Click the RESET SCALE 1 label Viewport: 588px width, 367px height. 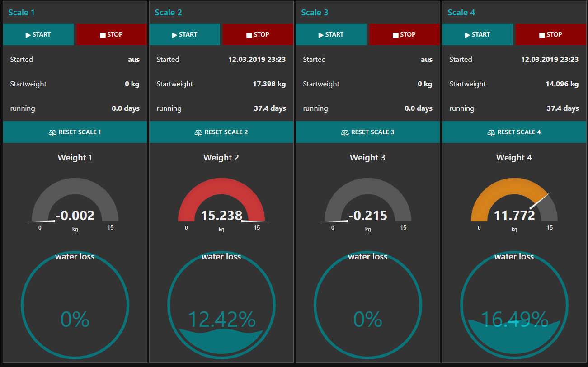pyautogui.click(x=80, y=132)
